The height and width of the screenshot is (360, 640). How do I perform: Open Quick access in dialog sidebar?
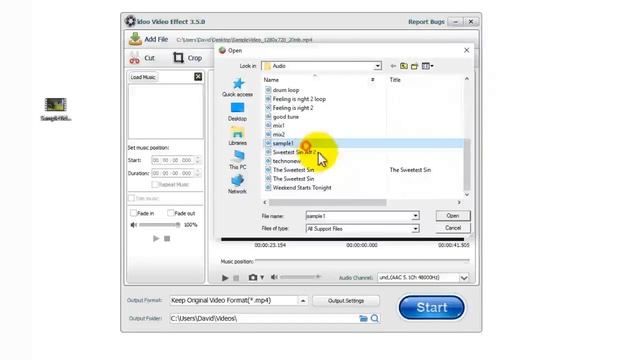(238, 88)
